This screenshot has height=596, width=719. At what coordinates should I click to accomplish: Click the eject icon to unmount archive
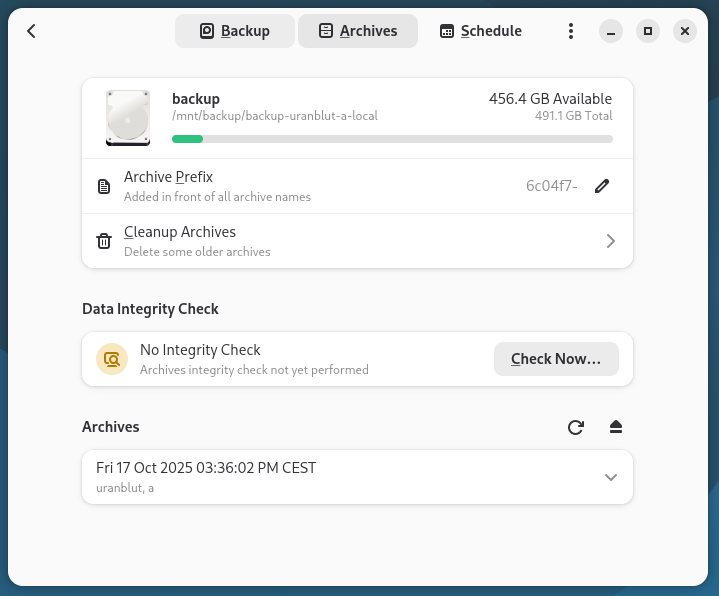[x=616, y=428]
